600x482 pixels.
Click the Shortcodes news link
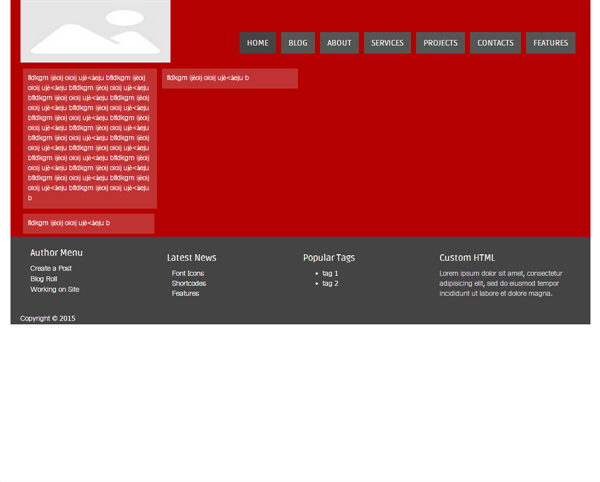pyautogui.click(x=189, y=283)
